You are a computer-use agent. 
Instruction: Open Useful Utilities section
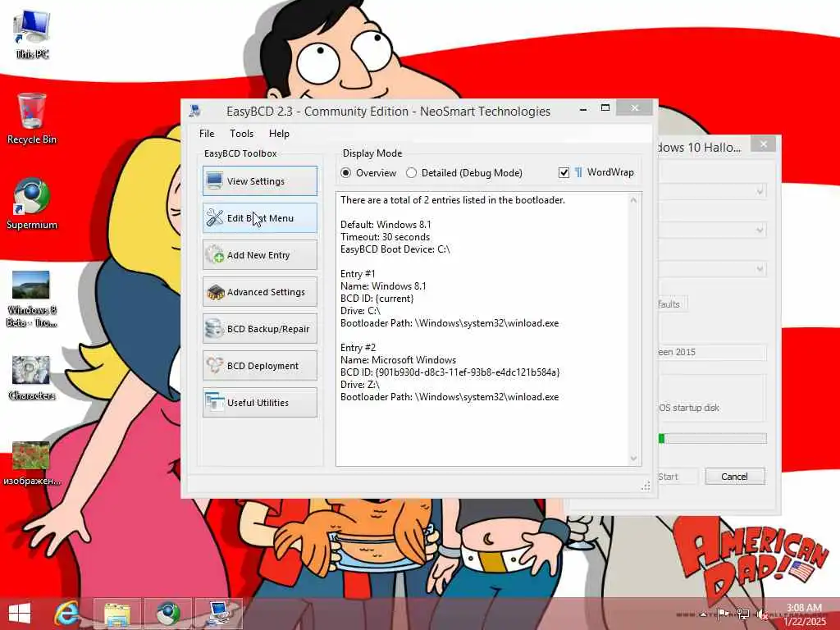(x=260, y=403)
